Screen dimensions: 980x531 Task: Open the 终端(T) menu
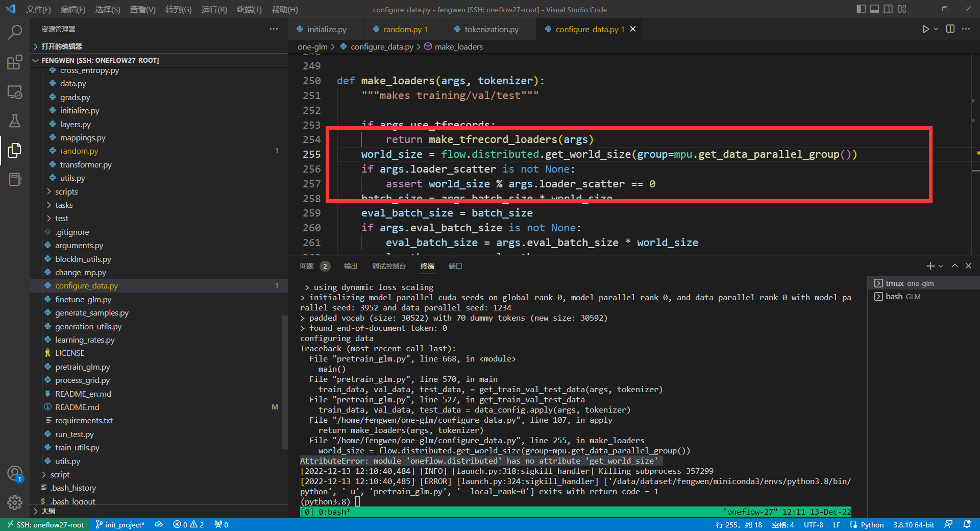(249, 9)
